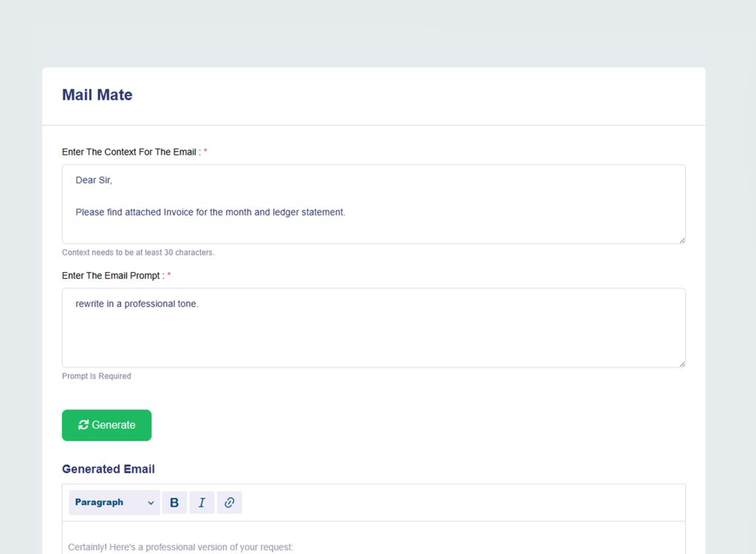Click the 'rewrite in a professional tone' text
756x554 pixels.
137,304
